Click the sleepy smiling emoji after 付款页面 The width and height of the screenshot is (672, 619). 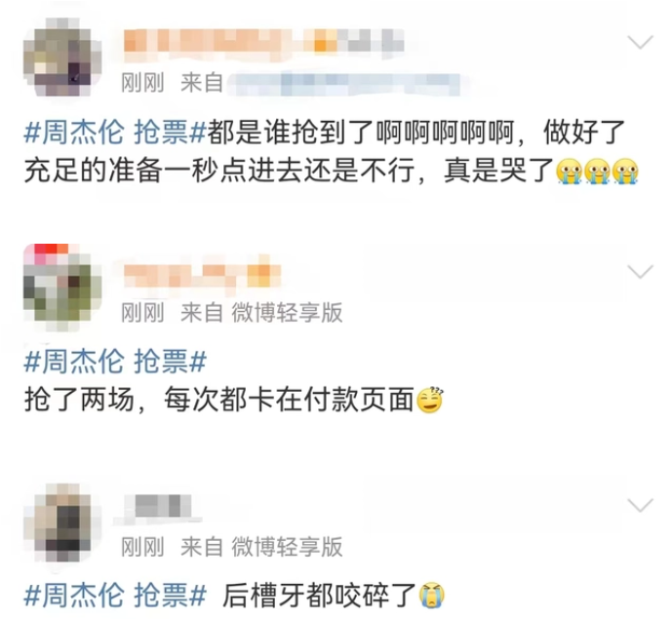430,400
